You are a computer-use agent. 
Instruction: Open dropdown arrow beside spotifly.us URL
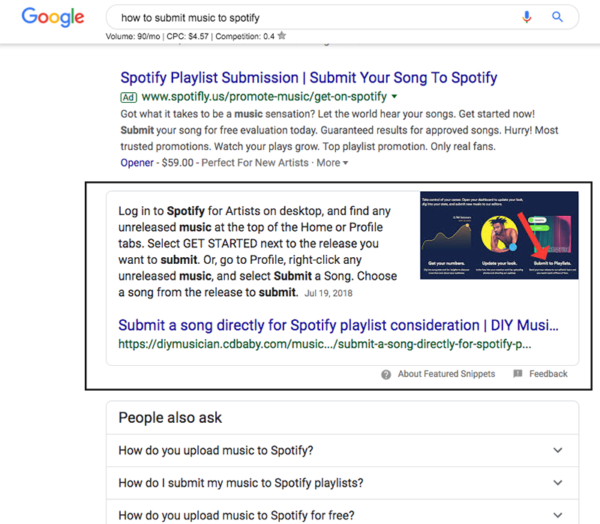[x=394, y=97]
